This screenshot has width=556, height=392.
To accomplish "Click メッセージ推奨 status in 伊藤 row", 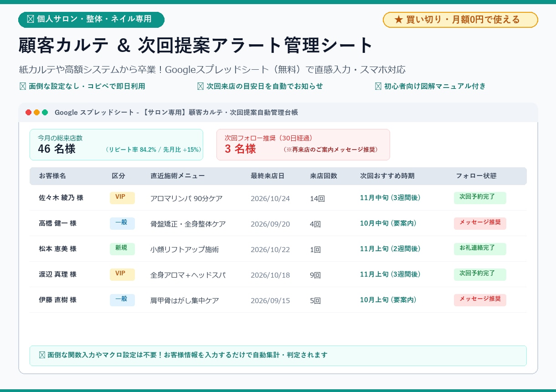I will (480, 300).
